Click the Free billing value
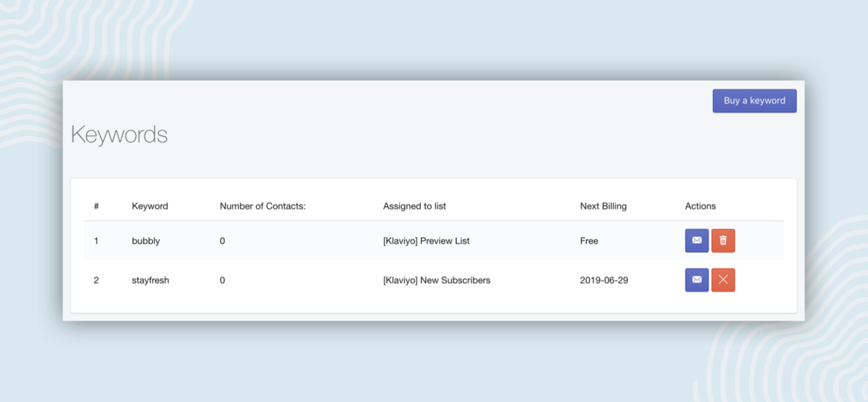Viewport: 868px width, 402px height. [589, 241]
